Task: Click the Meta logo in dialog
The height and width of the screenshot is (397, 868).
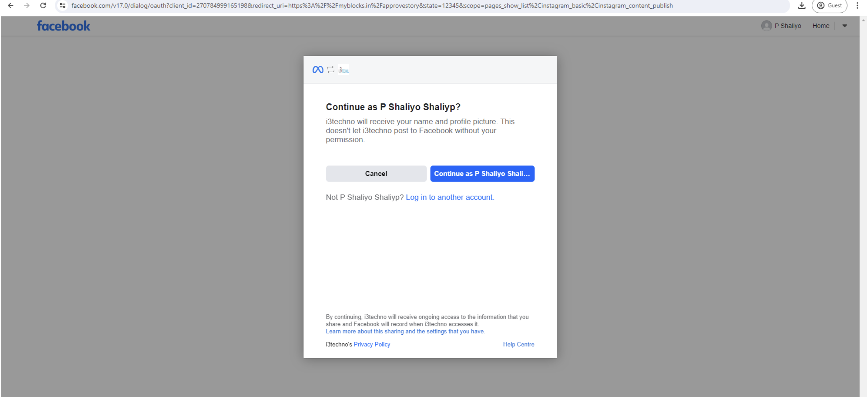Action: [318, 70]
